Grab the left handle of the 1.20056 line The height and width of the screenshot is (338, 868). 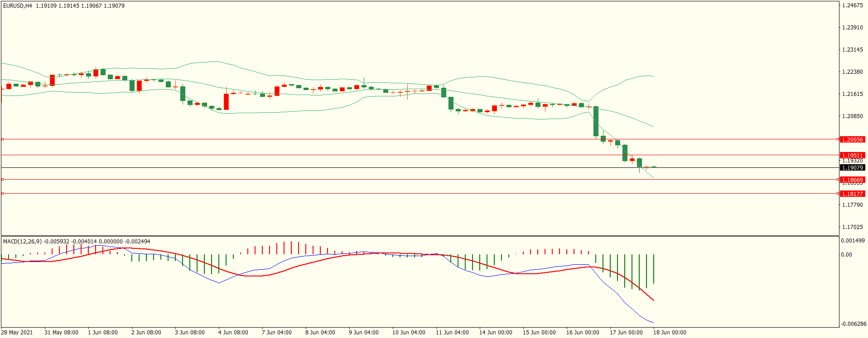[2, 139]
